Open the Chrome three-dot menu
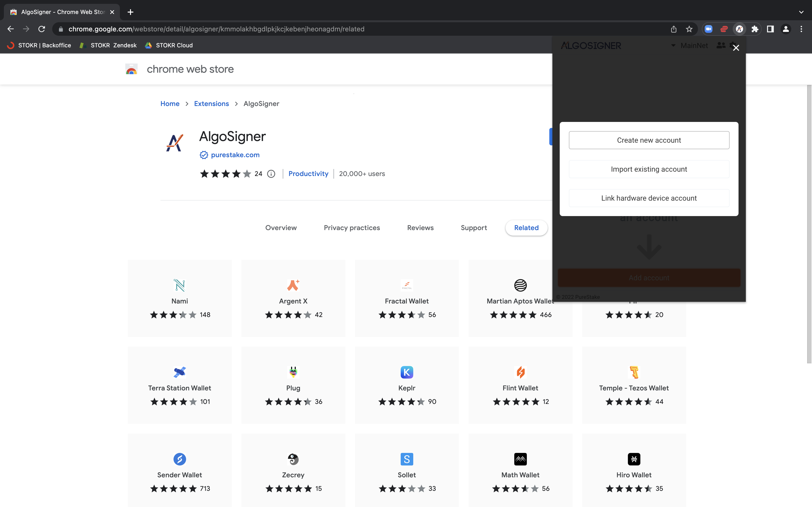This screenshot has height=507, width=812. coord(801,29)
